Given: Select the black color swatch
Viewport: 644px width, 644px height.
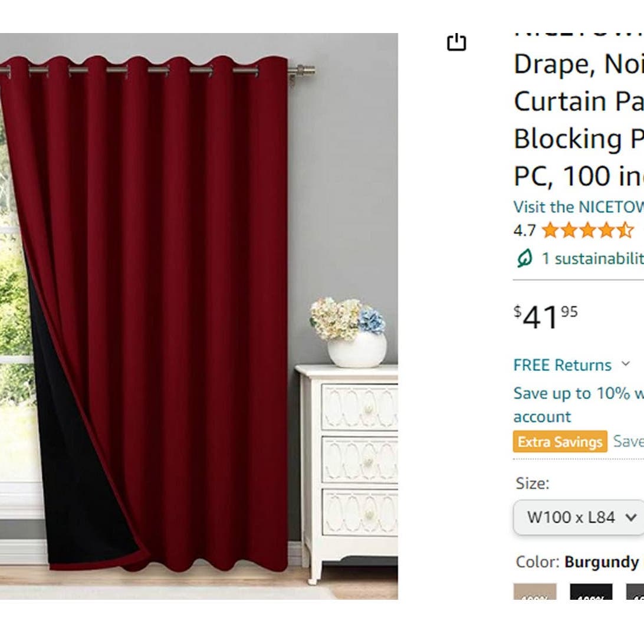Looking at the screenshot, I should click(591, 592).
